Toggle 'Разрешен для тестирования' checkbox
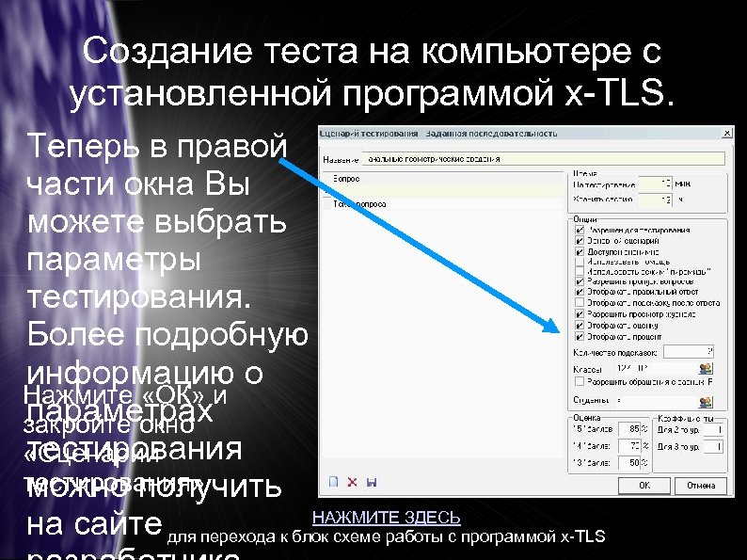Screen dimensions: 747x560 (580, 230)
